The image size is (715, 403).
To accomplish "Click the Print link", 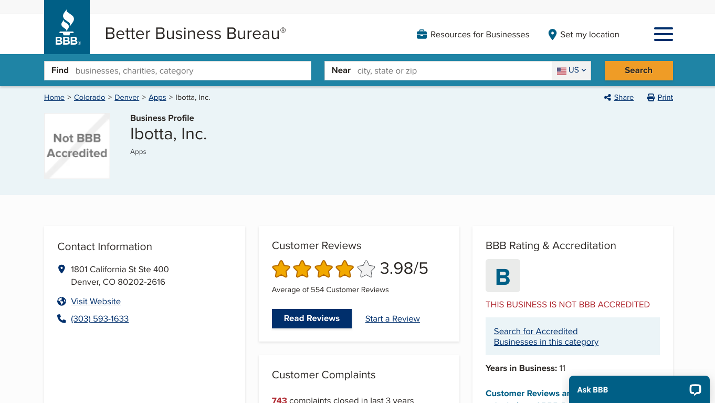I will click(x=665, y=98).
